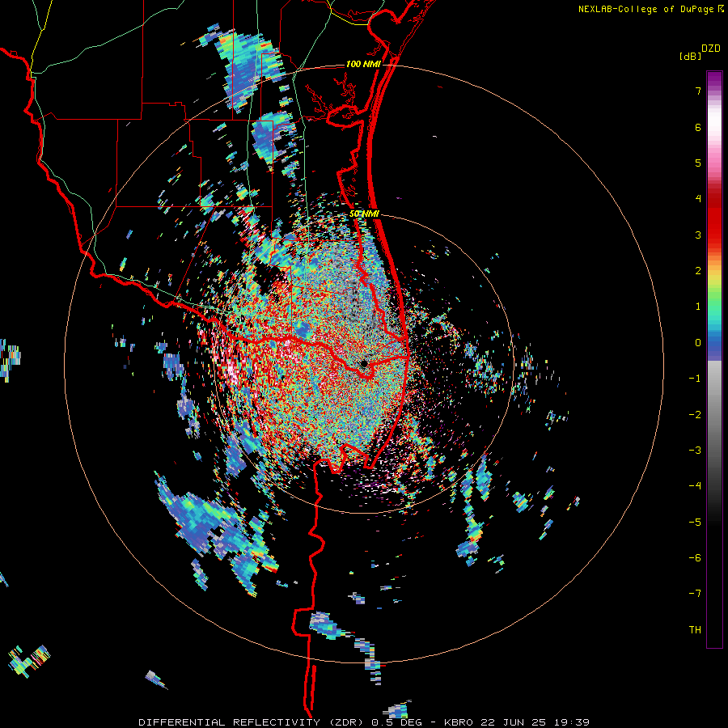Click the positive 5 value on the dB scale

[x=698, y=163]
